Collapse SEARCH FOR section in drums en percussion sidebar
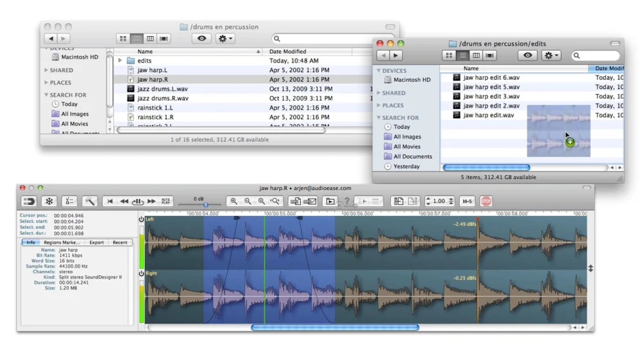The width and height of the screenshot is (644, 352). tap(46, 95)
